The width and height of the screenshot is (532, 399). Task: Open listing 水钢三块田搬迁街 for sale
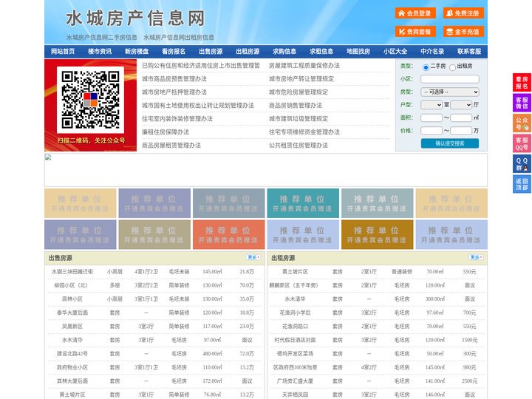(72, 272)
